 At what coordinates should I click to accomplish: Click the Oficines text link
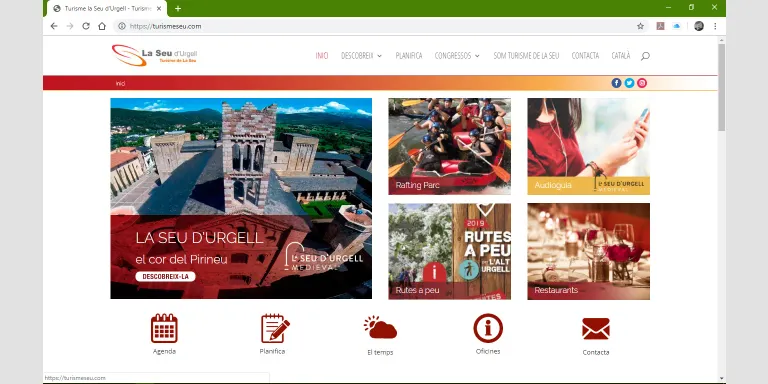pyautogui.click(x=488, y=351)
